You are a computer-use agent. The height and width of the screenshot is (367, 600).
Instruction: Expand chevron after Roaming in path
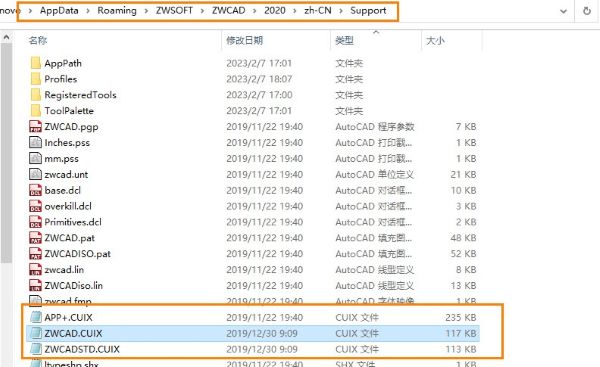[x=146, y=11]
